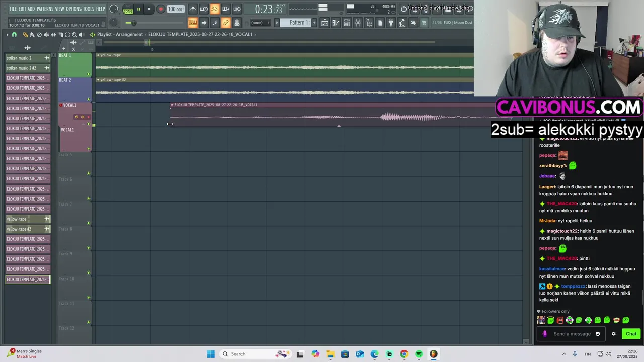This screenshot has height=362, width=644.
Task: Mute the BEAT 1 track LED
Action: 89,74
